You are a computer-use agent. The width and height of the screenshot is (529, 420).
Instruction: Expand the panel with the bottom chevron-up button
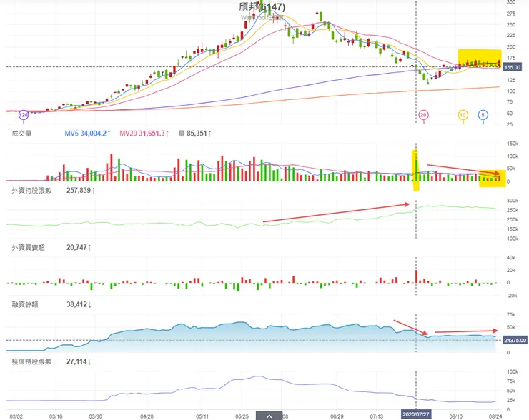tap(269, 416)
